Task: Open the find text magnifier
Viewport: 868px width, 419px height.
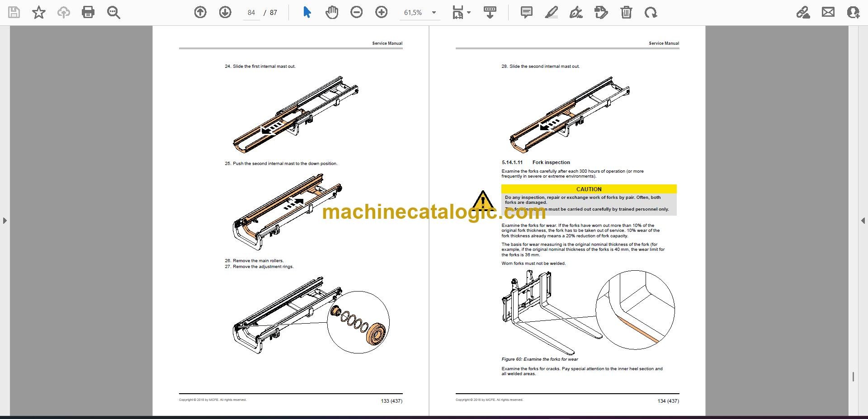Action: (x=113, y=12)
